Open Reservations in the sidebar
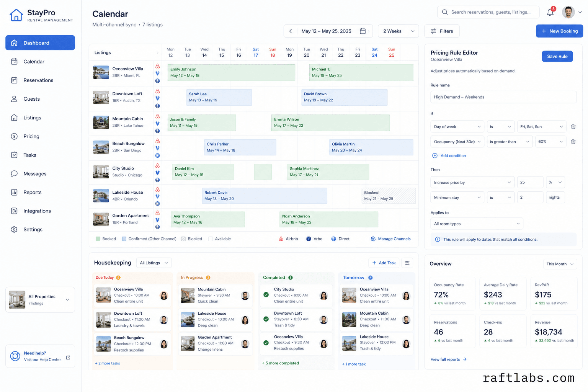 point(40,80)
